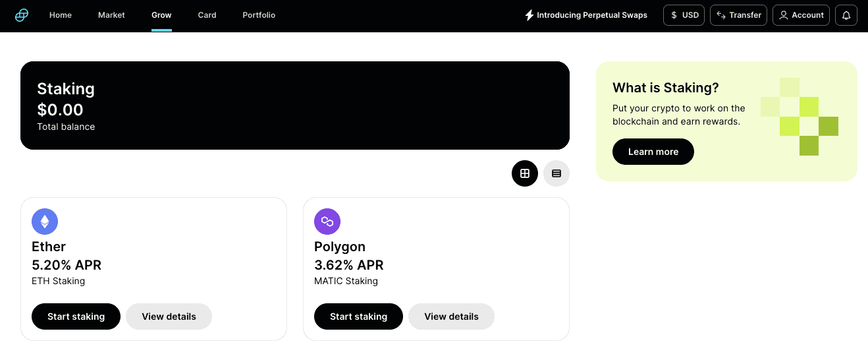Image resolution: width=868 pixels, height=358 pixels.
Task: Open the notifications bell icon
Action: pos(846,15)
